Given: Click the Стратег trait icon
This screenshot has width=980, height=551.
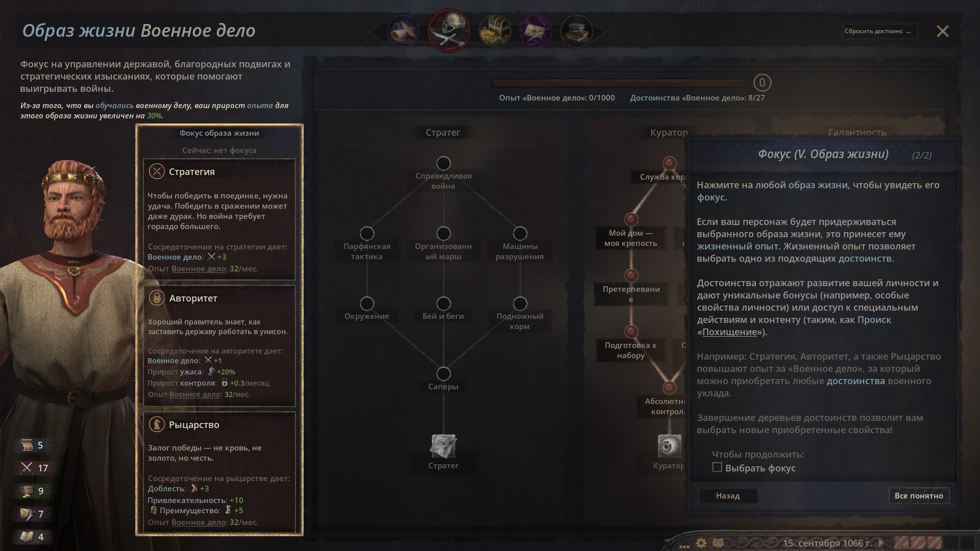Looking at the screenshot, I should click(443, 446).
